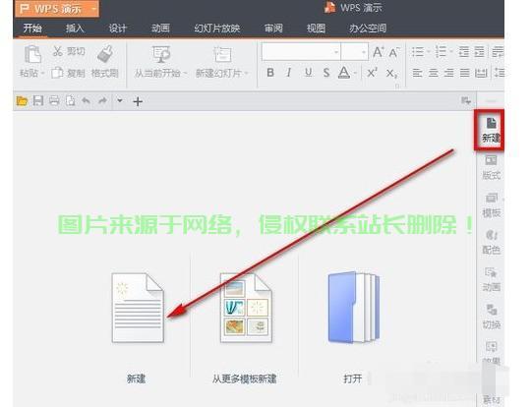Increase font size with larger A icon

[x=378, y=52]
